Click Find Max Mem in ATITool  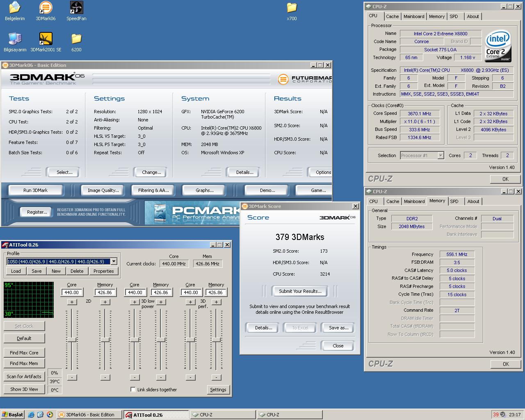[24, 363]
